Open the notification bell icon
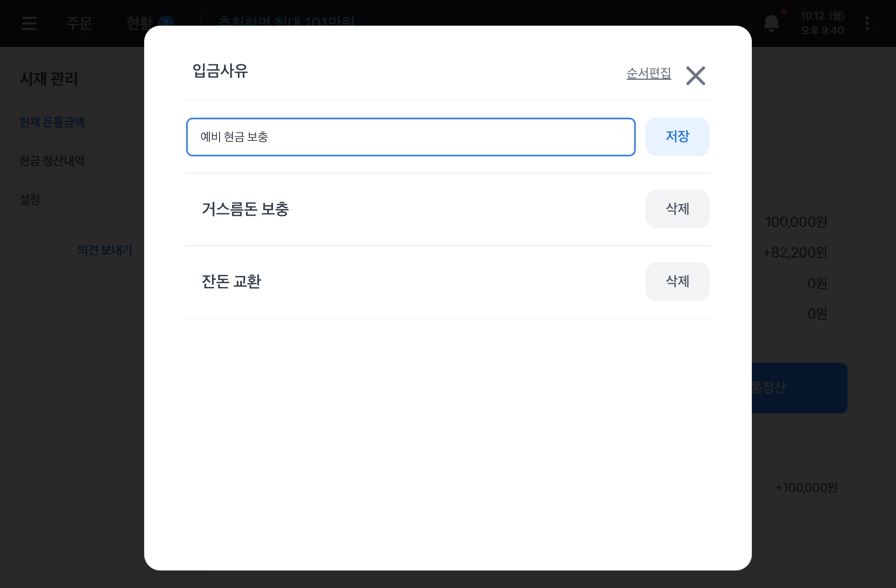The height and width of the screenshot is (588, 896). click(771, 23)
